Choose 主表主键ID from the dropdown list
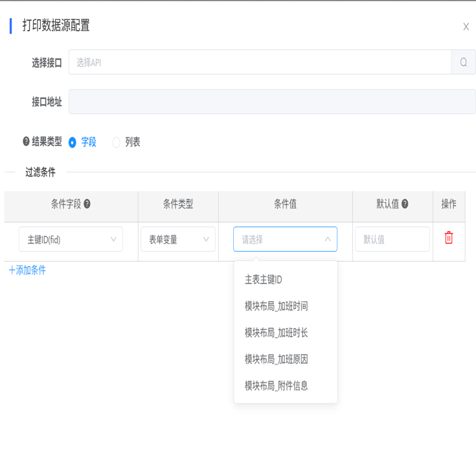This screenshot has width=476, height=461. pyautogui.click(x=264, y=280)
